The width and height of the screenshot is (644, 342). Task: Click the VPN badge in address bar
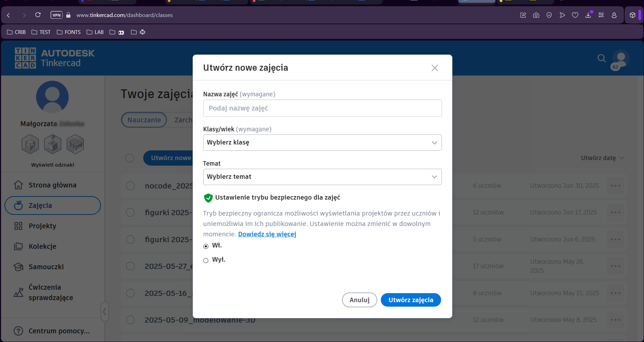click(x=57, y=15)
